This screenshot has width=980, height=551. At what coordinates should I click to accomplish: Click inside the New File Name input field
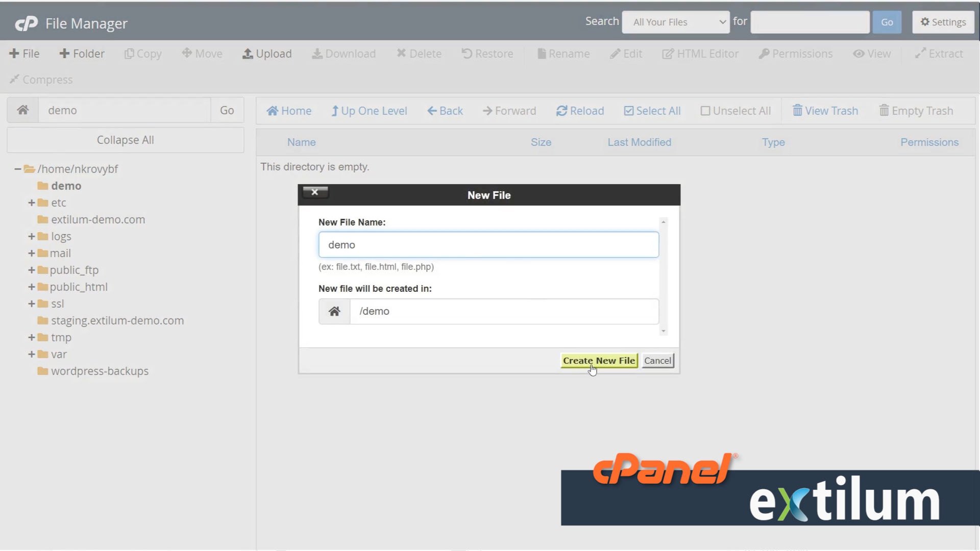488,244
